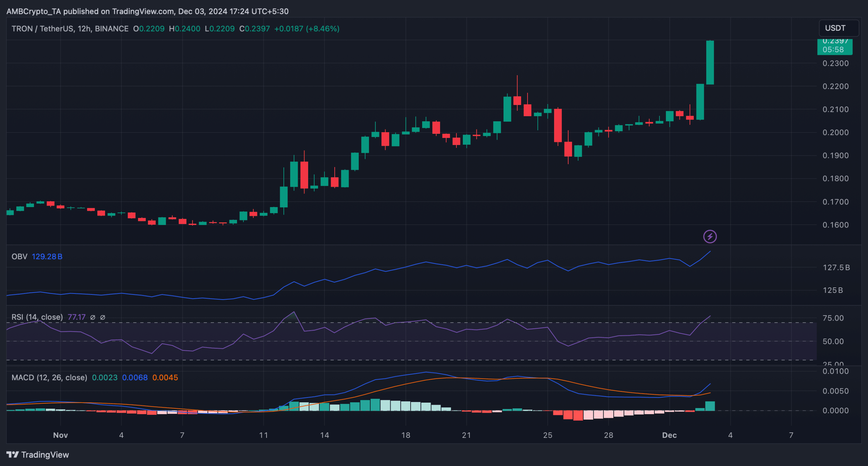Image resolution: width=868 pixels, height=466 pixels.
Task: Click the 0.0000 MACD axis label
Action: (x=836, y=411)
